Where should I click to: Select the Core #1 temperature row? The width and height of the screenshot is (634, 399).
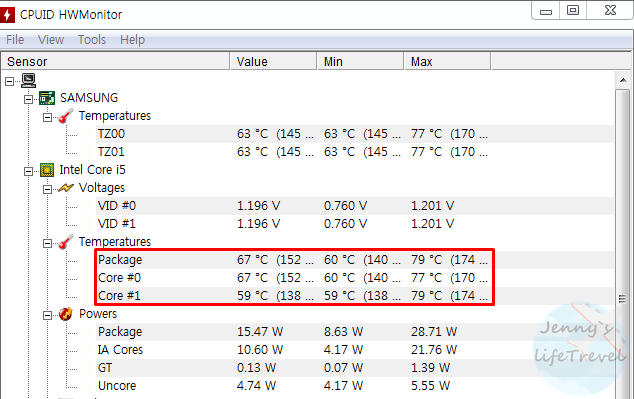355,296
